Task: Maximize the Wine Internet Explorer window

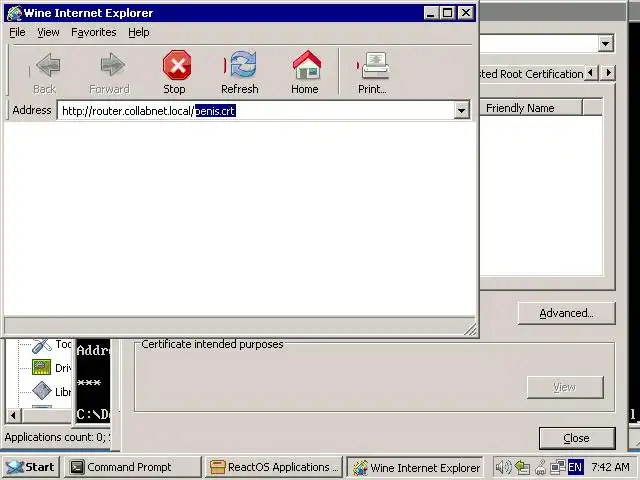Action: click(x=448, y=13)
